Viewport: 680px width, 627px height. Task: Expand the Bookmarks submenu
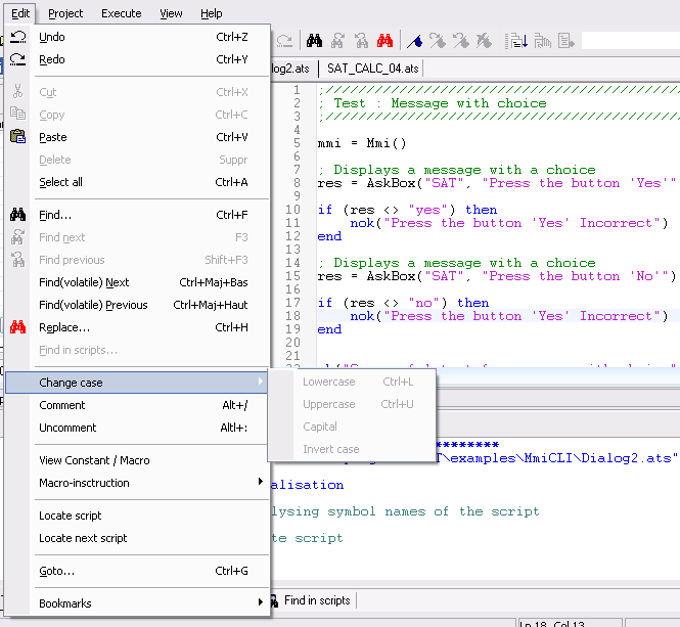click(137, 603)
